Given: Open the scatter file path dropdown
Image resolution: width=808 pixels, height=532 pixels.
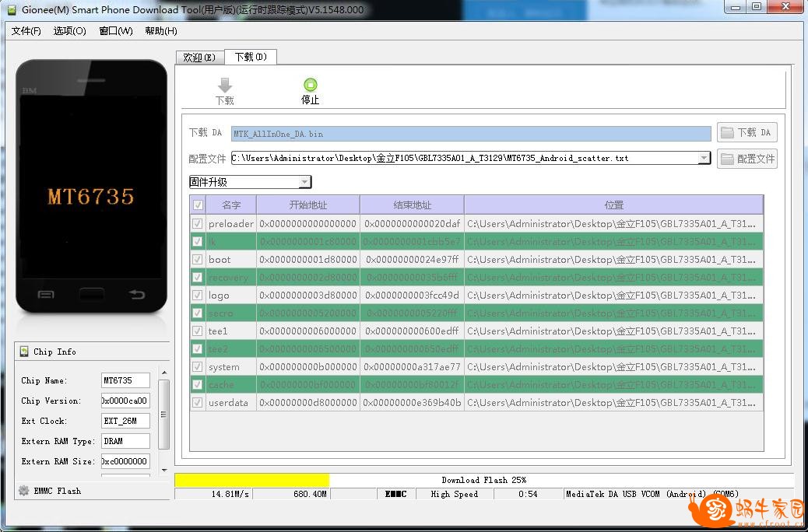Looking at the screenshot, I should click(704, 158).
